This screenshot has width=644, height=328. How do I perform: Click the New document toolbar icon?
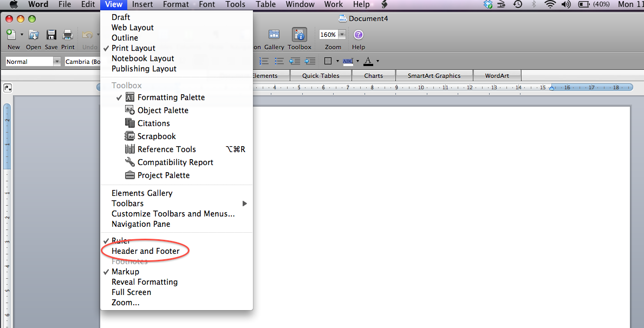click(11, 35)
